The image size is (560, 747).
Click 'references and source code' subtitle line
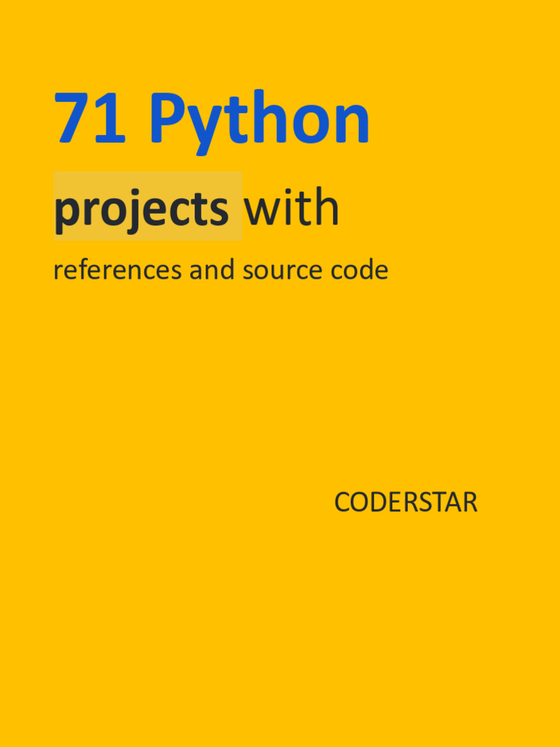point(220,270)
